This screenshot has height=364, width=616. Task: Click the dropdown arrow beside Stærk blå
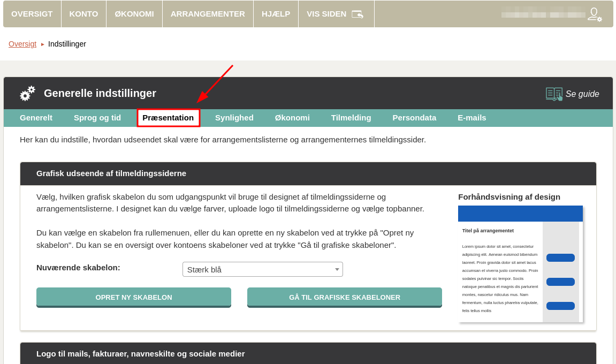point(337,269)
